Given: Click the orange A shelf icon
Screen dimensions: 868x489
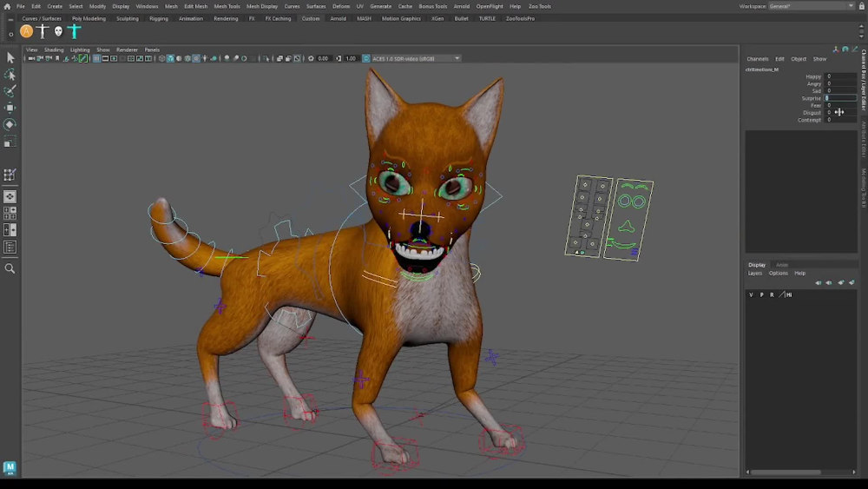Looking at the screenshot, I should point(26,31).
